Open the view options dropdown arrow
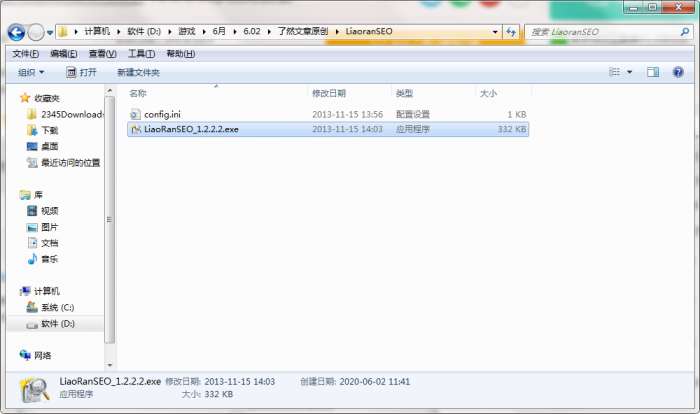The height and width of the screenshot is (414, 700). coord(629,72)
